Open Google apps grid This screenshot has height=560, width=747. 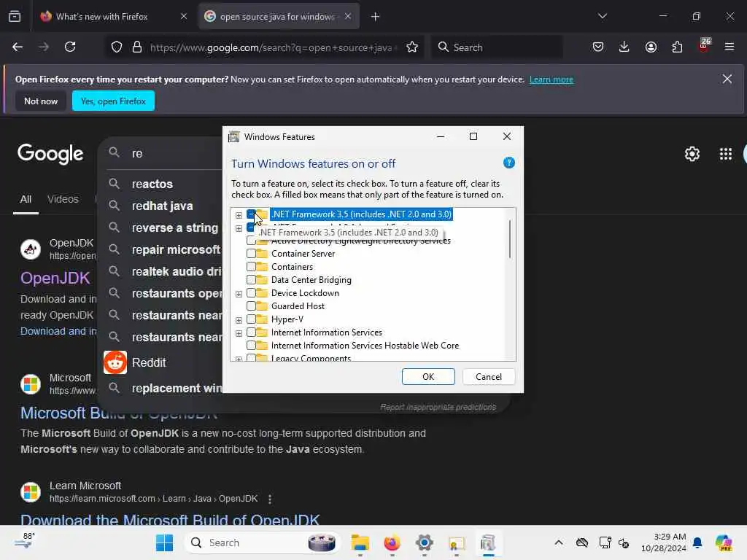click(x=726, y=154)
